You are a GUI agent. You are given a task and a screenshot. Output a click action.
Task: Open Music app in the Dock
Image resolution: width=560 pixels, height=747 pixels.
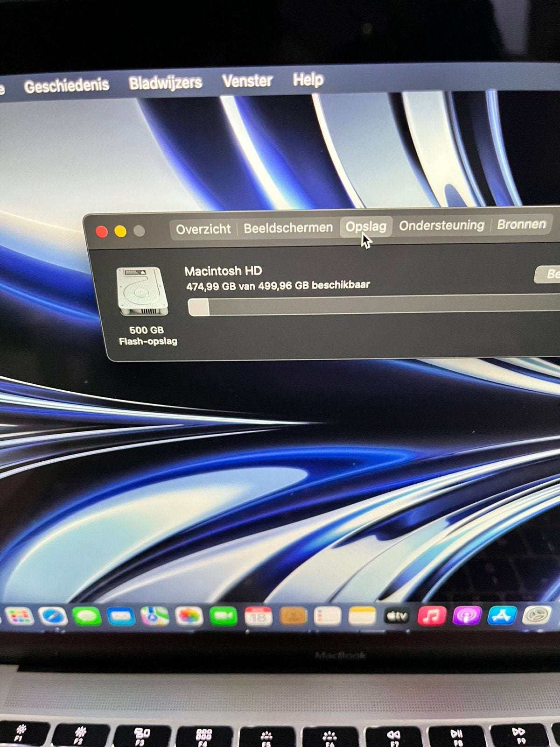coord(432,616)
